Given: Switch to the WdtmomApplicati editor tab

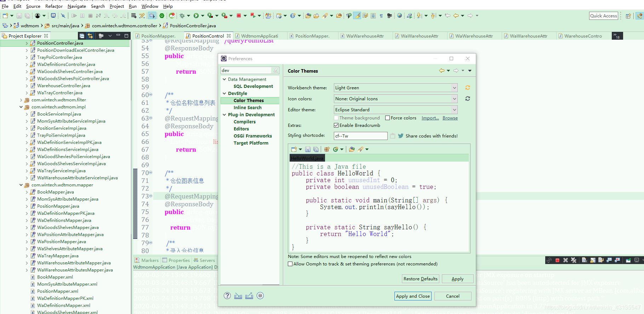Looking at the screenshot, I should pos(260,36).
